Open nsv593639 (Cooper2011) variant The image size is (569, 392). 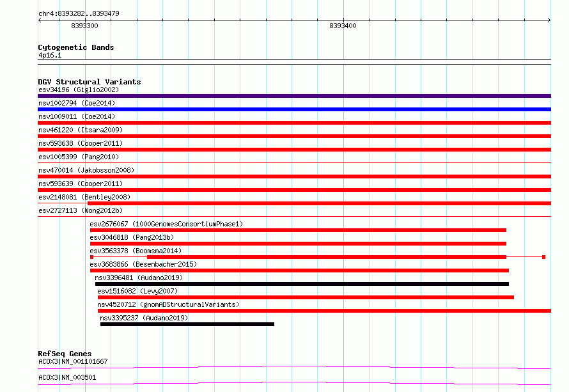[x=81, y=184]
